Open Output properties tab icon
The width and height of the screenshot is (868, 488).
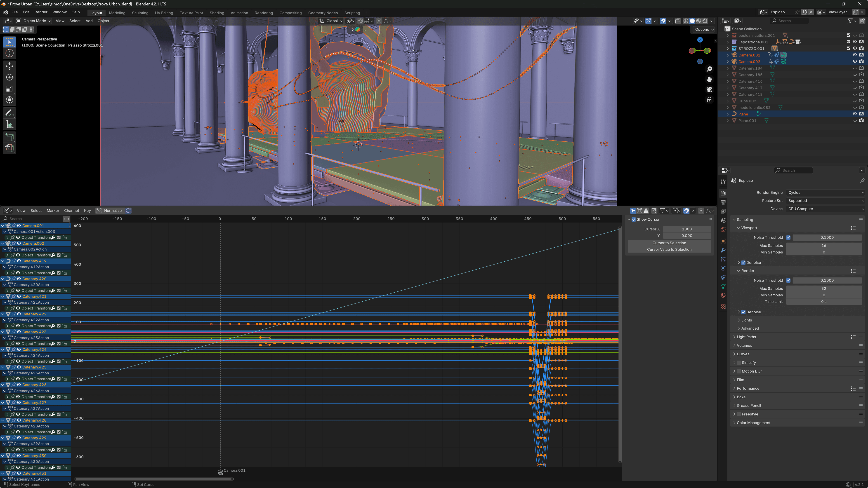[723, 202]
